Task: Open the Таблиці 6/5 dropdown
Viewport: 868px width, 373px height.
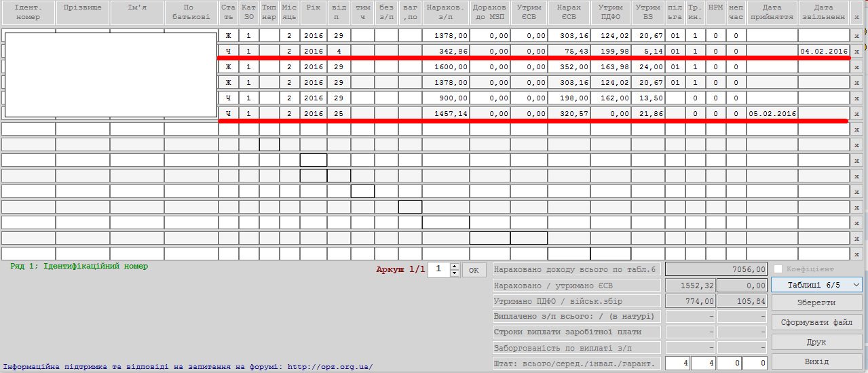Action: [x=816, y=286]
